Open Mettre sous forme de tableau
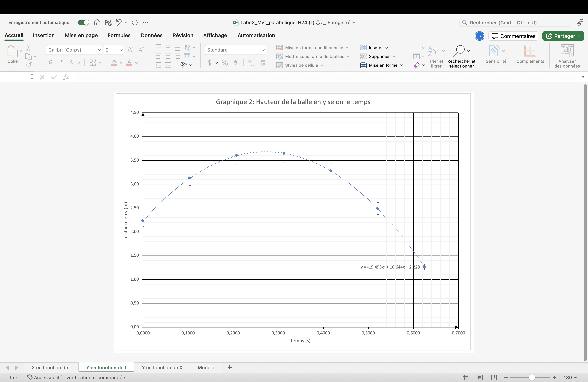Screen dimensions: 588x382 click(x=313, y=57)
